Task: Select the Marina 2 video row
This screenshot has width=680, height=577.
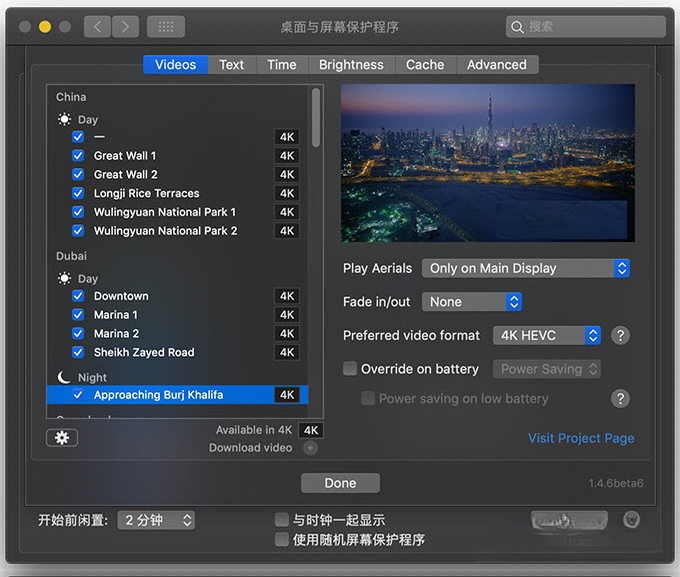Action: coord(177,333)
